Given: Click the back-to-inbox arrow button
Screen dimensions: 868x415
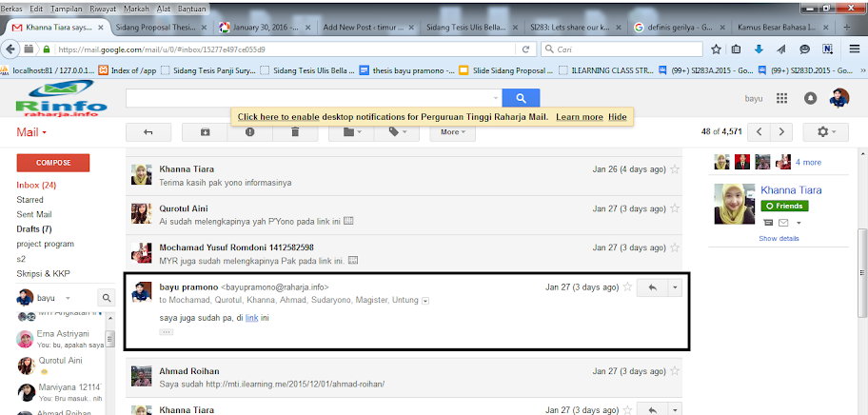Looking at the screenshot, I should 148,132.
